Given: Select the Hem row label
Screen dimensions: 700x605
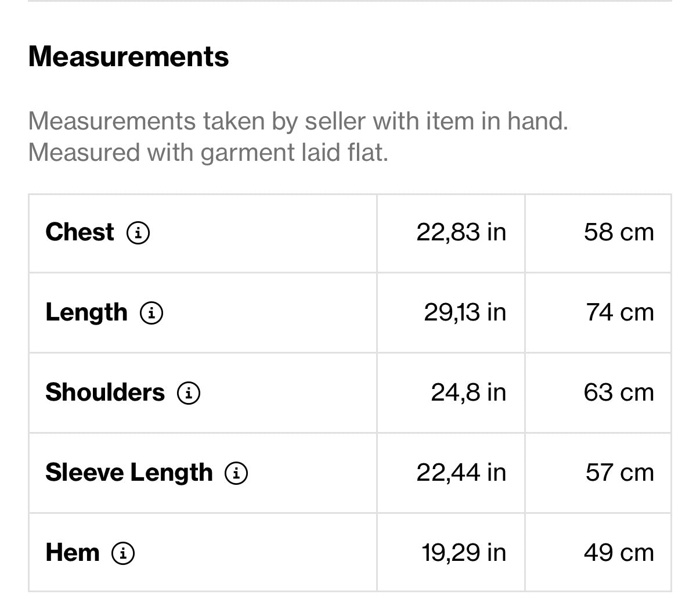Looking at the screenshot, I should pos(72,553).
